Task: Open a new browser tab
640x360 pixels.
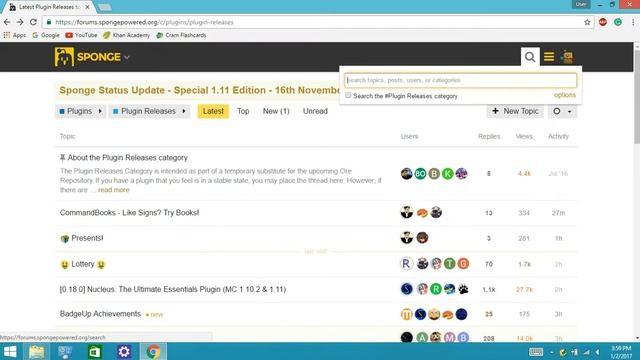Action: point(104,7)
